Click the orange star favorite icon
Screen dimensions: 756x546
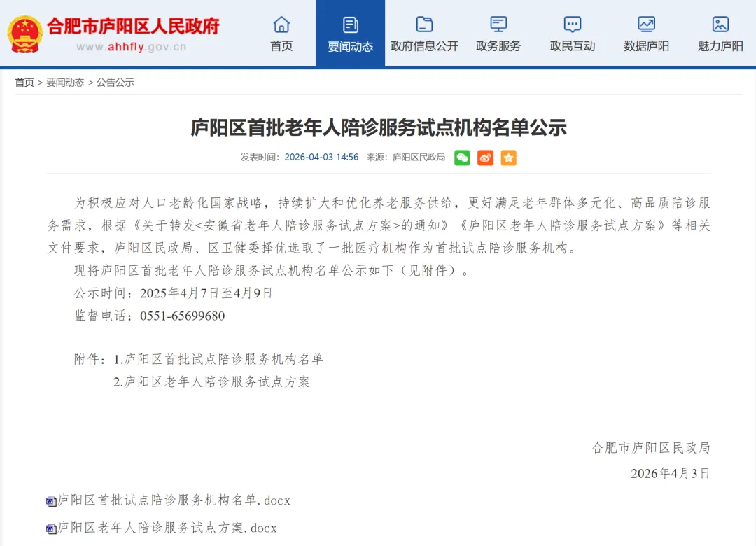click(x=508, y=157)
